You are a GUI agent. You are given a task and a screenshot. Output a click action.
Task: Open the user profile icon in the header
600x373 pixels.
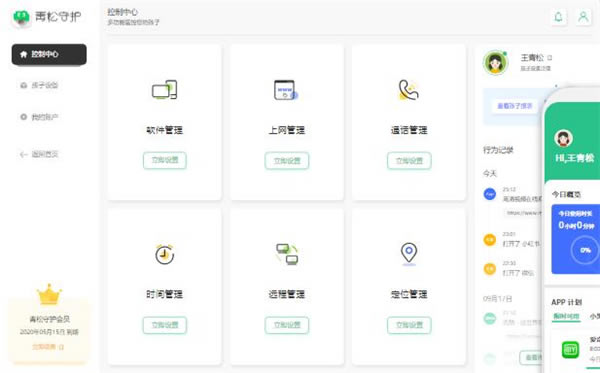[583, 17]
